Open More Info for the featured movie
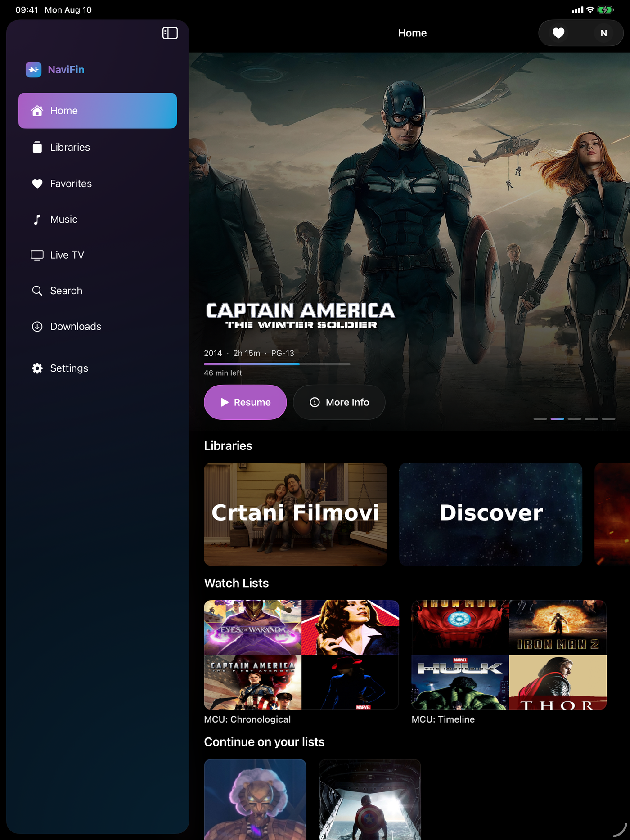 pos(339,402)
